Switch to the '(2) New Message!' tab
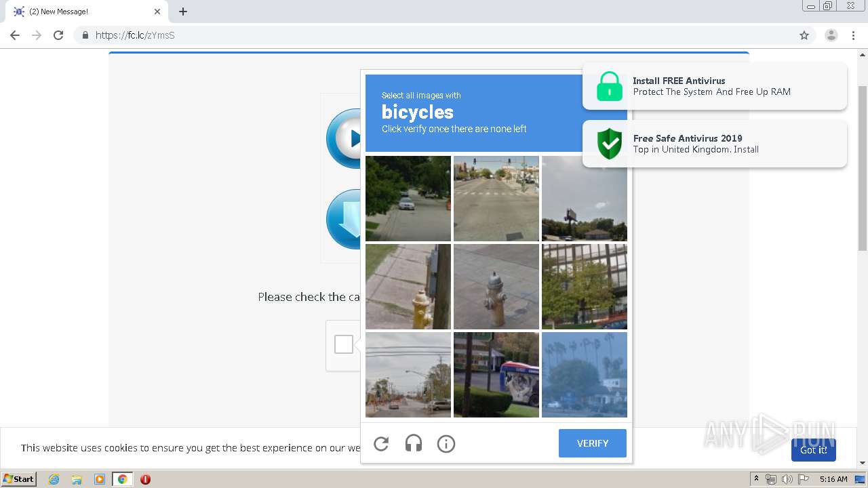 click(x=87, y=12)
